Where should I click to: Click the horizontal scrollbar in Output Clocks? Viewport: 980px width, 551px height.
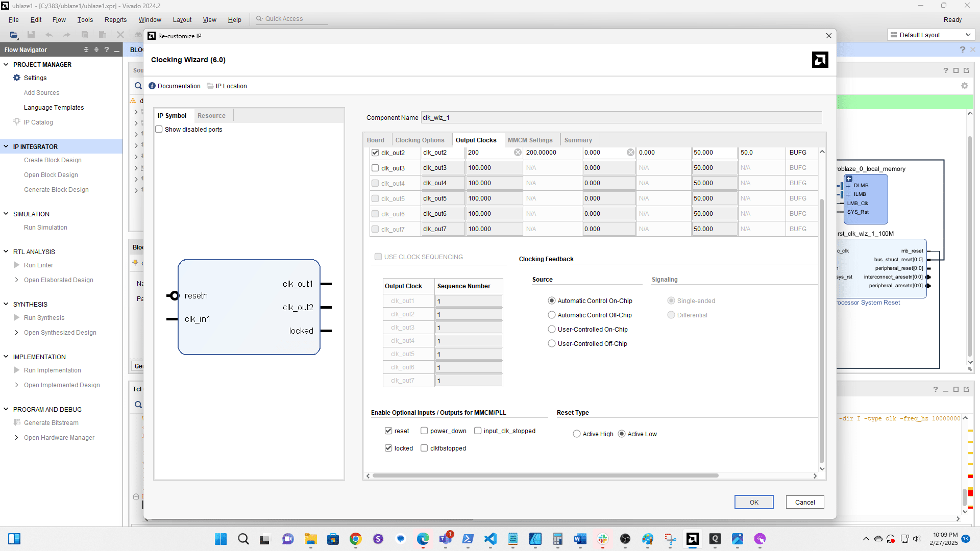pyautogui.click(x=545, y=475)
